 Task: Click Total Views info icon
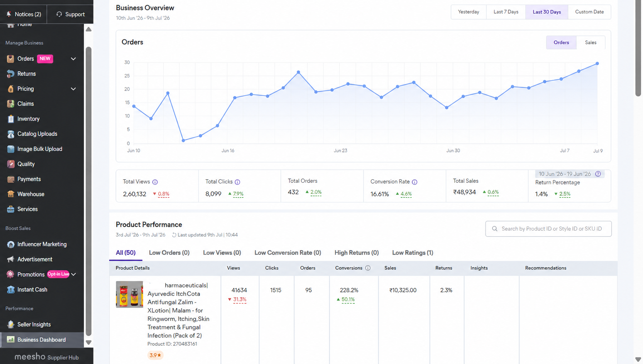tap(155, 182)
